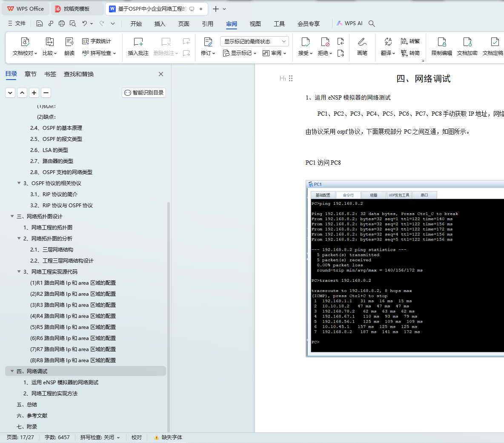Image resolution: width=504 pixels, height=443 pixels.
Task: Switch to the 找稻壳模板 tab
Action: [x=77, y=9]
